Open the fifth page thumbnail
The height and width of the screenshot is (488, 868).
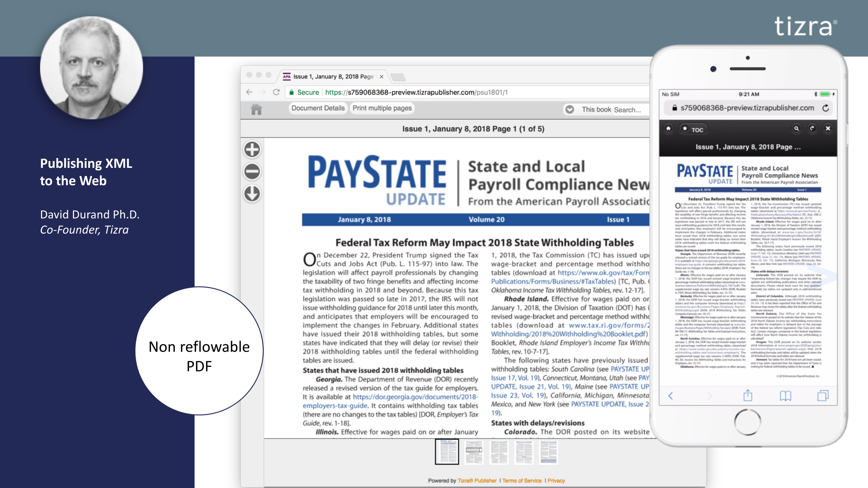tap(548, 452)
